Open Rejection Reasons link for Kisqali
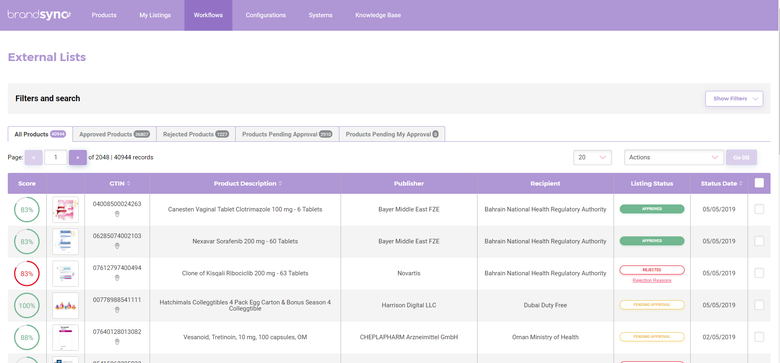 coord(652,280)
